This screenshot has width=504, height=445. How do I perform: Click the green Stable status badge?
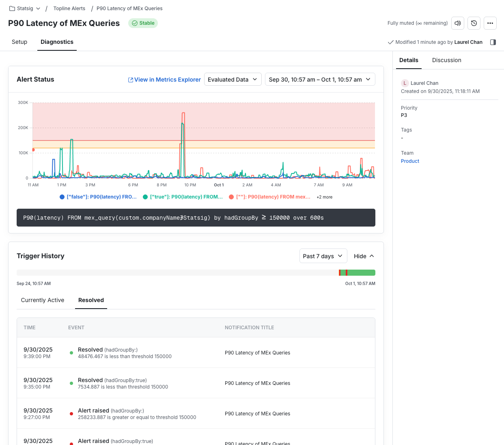[x=143, y=23]
